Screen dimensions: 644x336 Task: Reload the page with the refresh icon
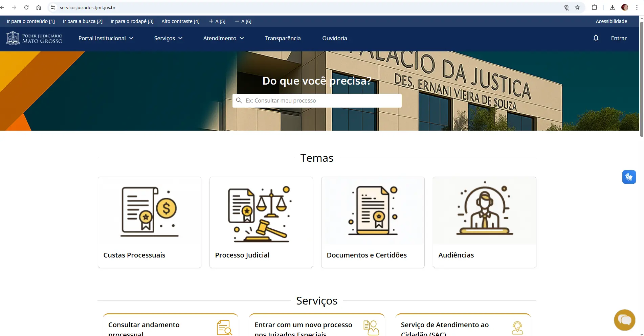pos(26,7)
